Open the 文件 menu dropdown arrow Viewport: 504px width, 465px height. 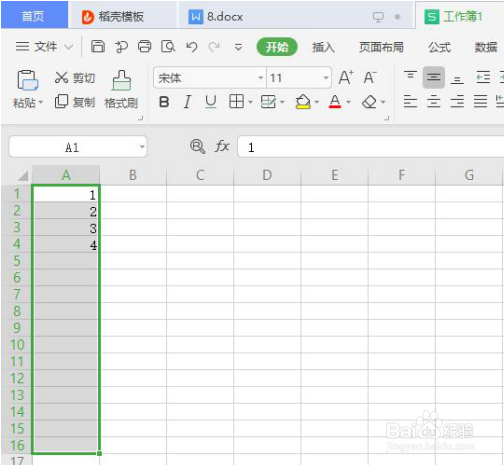(x=69, y=47)
